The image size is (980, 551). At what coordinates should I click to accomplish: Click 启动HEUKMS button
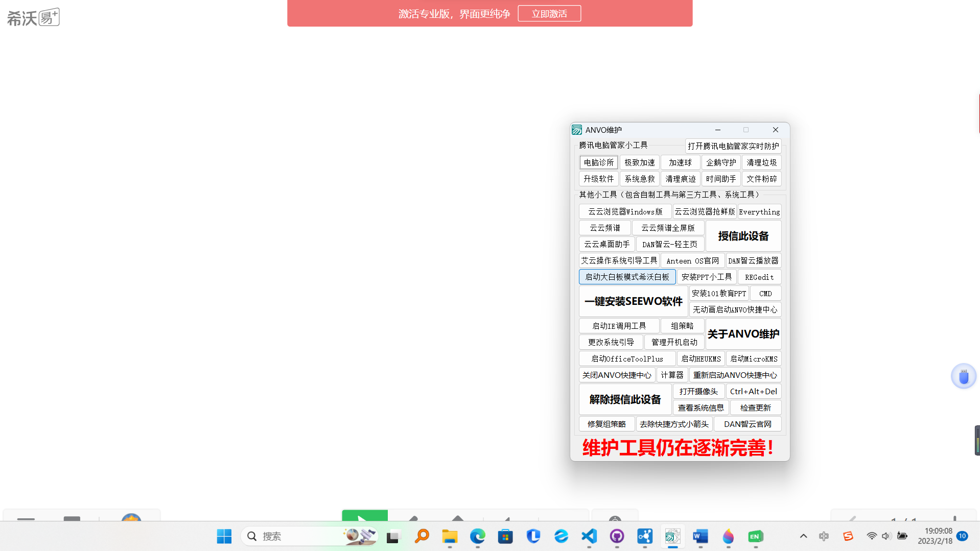pos(701,358)
